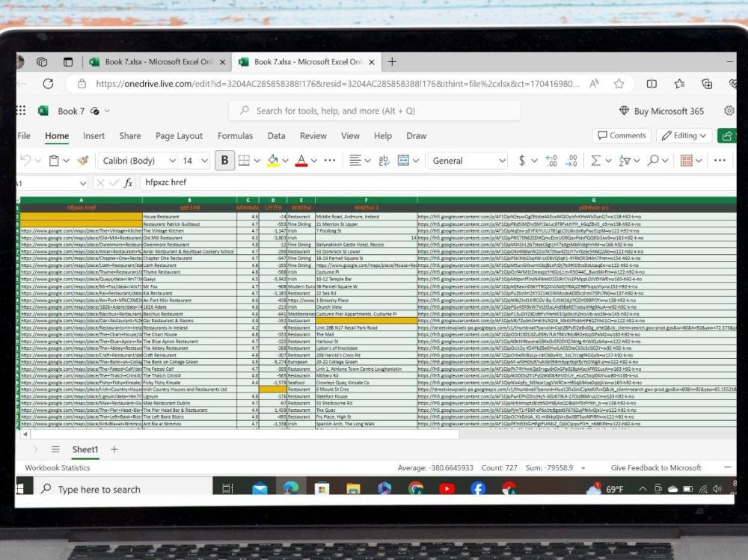Open the Editing mode dropdown
This screenshot has width=748, height=560.
684,136
